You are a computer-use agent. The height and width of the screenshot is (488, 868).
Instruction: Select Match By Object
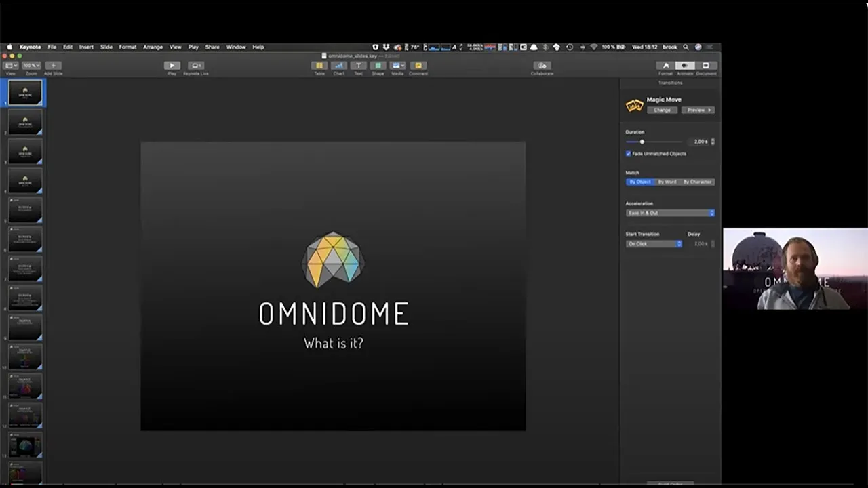pyautogui.click(x=639, y=182)
